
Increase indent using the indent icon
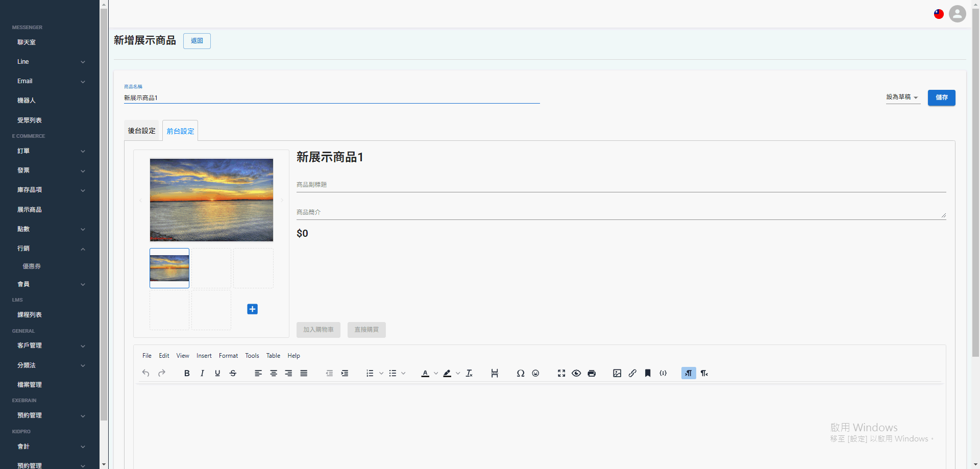(345, 373)
